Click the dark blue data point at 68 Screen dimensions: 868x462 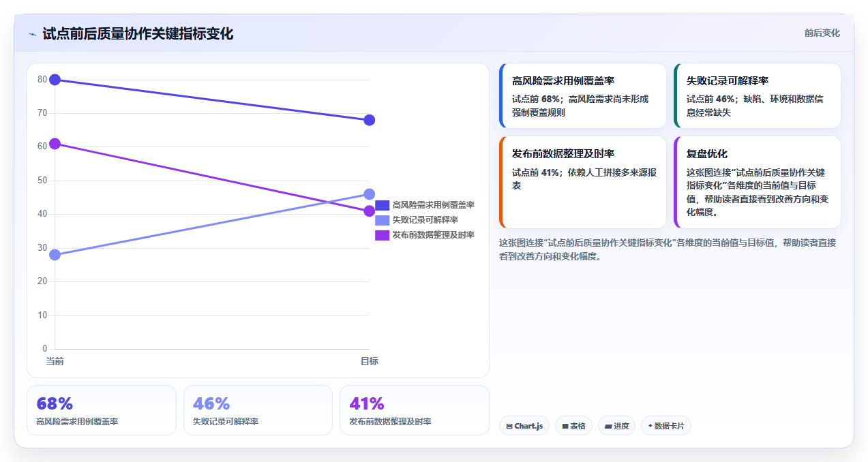tap(369, 120)
